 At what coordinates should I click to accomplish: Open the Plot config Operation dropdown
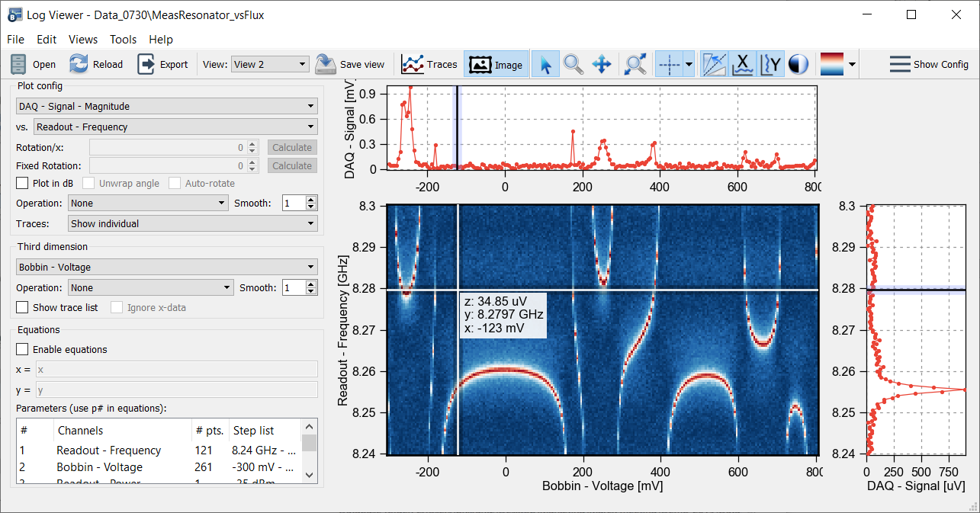tap(148, 203)
